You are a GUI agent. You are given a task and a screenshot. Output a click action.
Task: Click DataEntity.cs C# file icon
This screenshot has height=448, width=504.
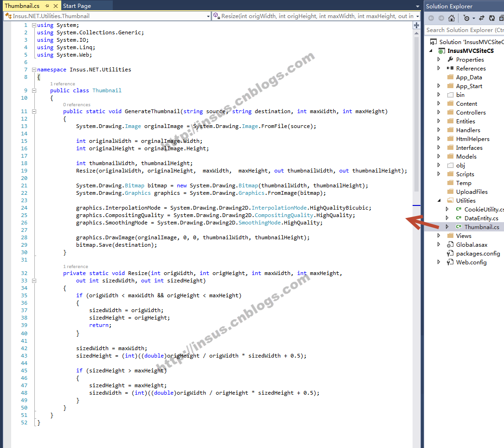459,218
